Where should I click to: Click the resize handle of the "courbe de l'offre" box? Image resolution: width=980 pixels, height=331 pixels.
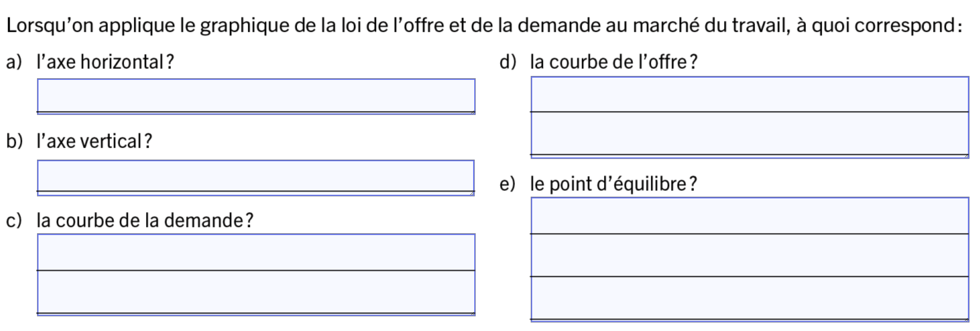966,156
